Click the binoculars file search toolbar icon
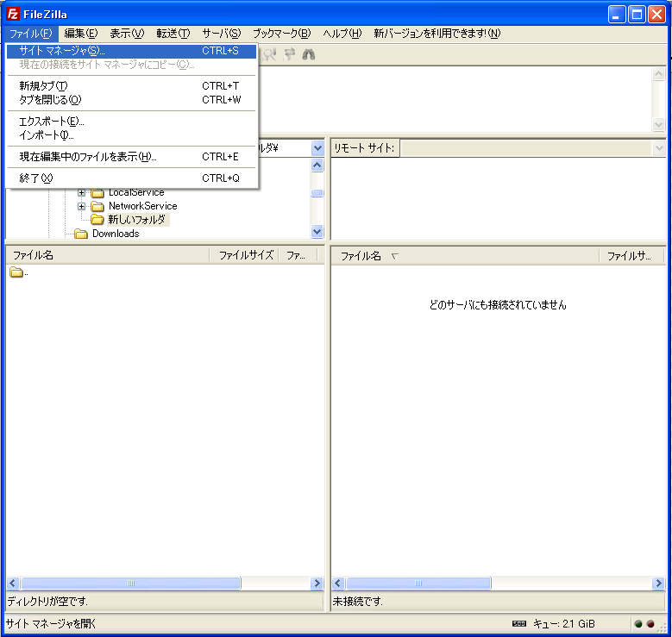 pyautogui.click(x=309, y=54)
